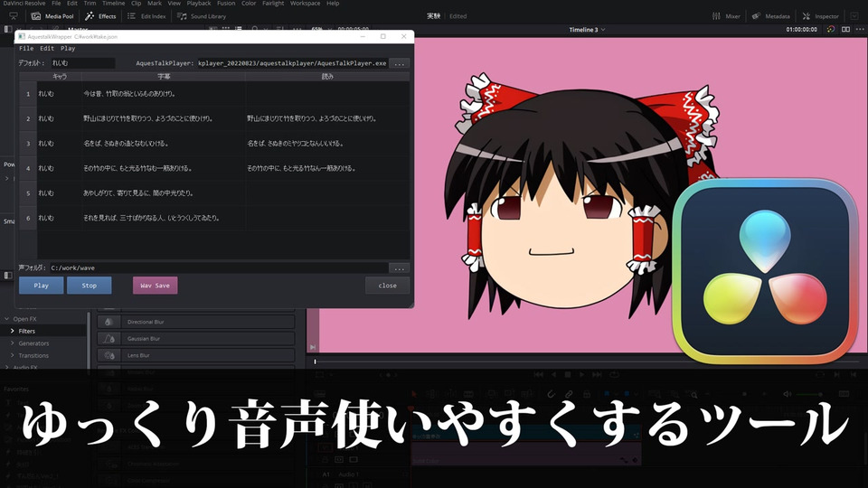
Task: Select table row number 6
Action: point(28,218)
